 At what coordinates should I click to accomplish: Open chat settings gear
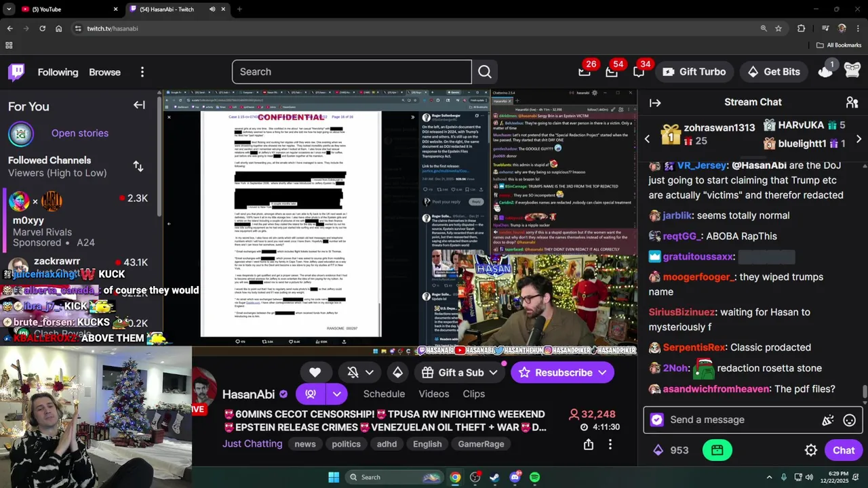(810, 450)
